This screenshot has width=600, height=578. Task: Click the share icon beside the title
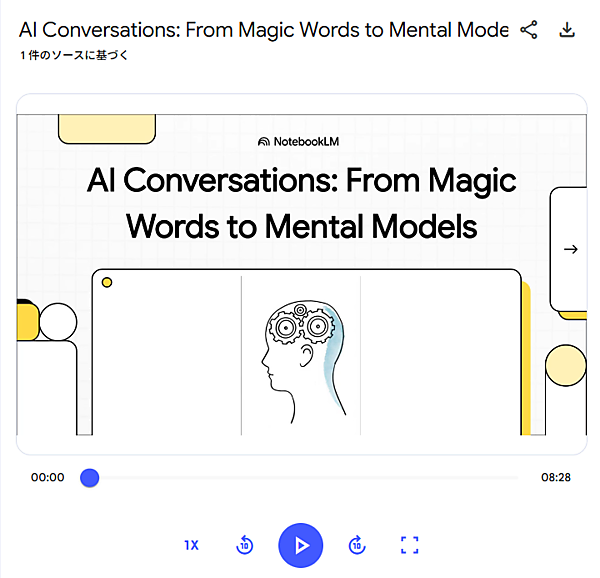529,30
